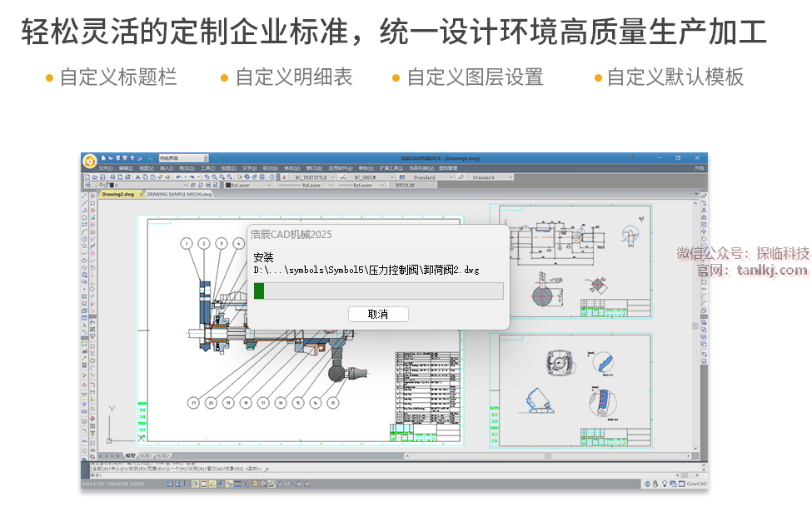
Task: Open the 插入(I) menu
Action: tap(167, 168)
